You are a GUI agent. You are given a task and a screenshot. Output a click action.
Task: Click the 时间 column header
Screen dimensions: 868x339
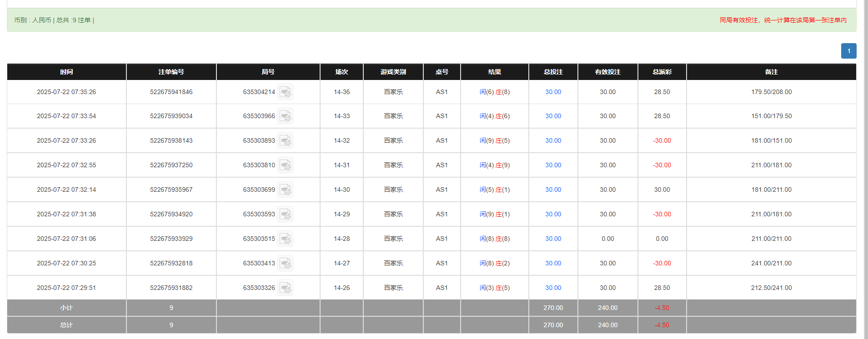(x=66, y=72)
